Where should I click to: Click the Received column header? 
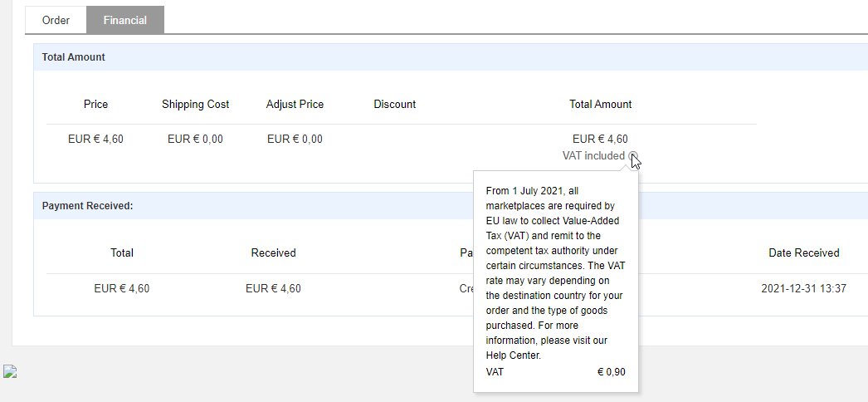pos(274,253)
